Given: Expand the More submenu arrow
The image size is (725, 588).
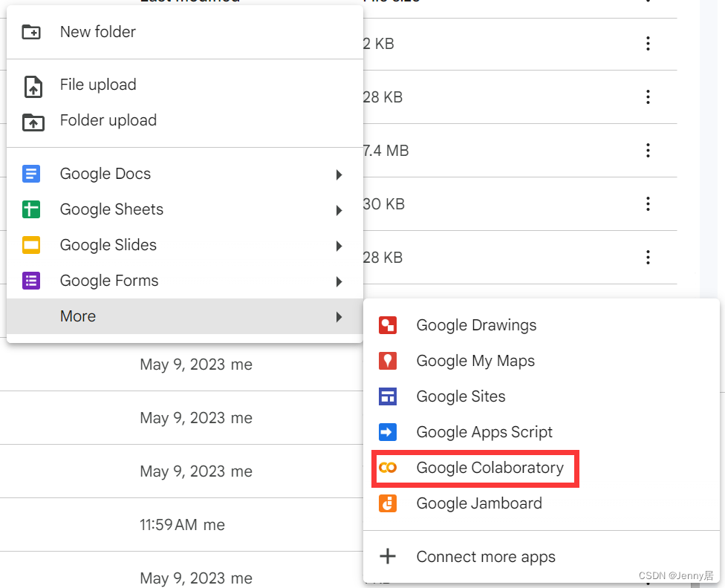Looking at the screenshot, I should [x=339, y=317].
